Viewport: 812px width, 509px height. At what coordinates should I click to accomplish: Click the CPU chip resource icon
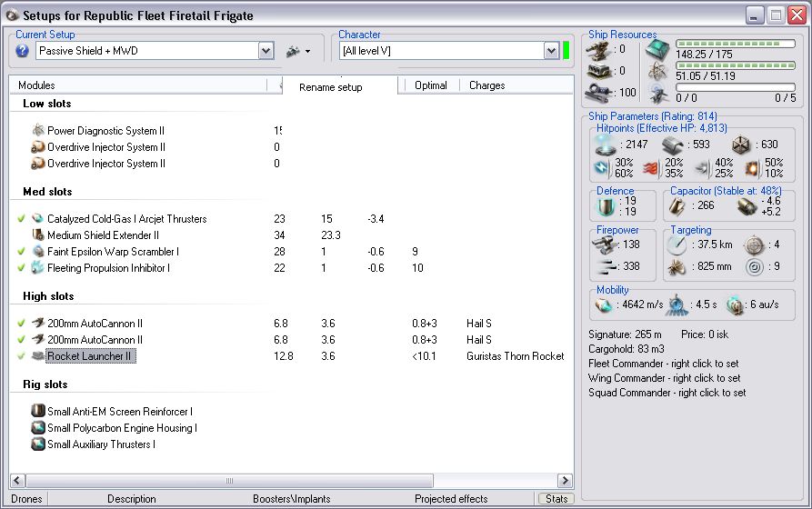click(x=657, y=50)
